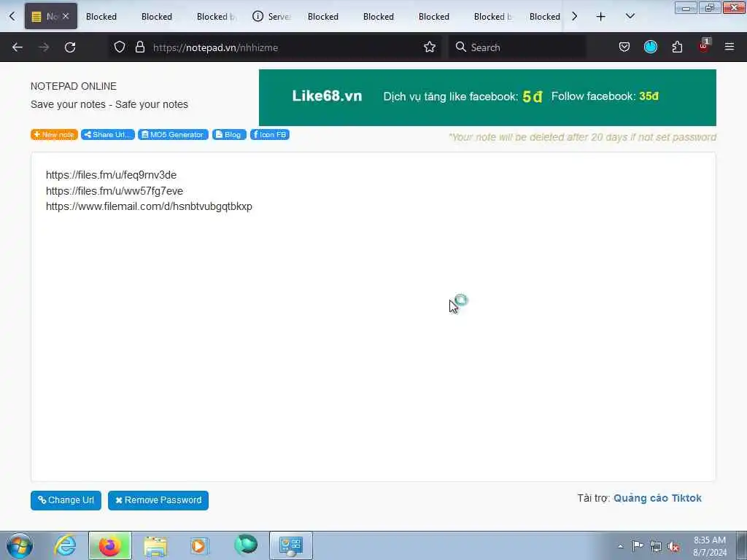Viewport: 747px width, 560px height.
Task: Open the control panel-style taskbar app
Action: point(291,545)
